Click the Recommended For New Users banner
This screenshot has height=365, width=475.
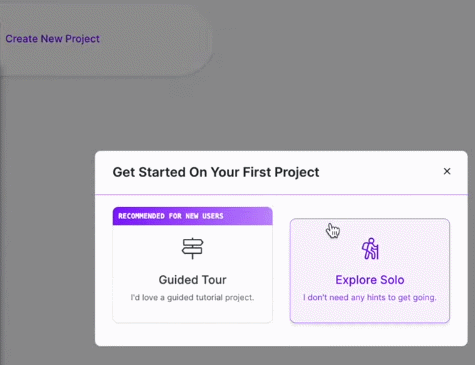click(x=193, y=216)
